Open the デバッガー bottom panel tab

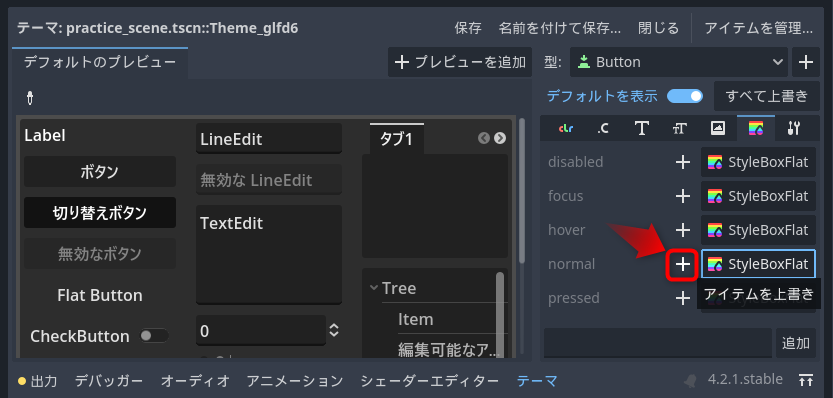tap(108, 380)
